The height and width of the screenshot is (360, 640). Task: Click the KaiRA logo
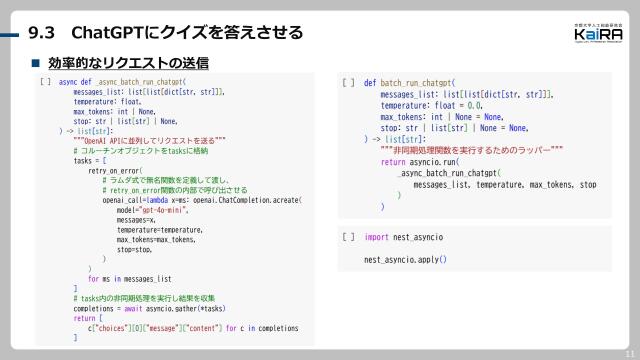click(x=598, y=33)
